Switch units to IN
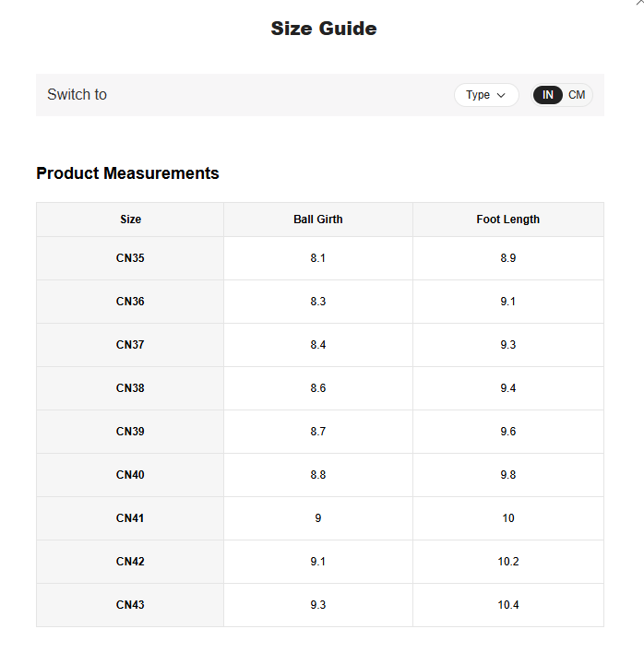The height and width of the screenshot is (653, 644). (548, 95)
